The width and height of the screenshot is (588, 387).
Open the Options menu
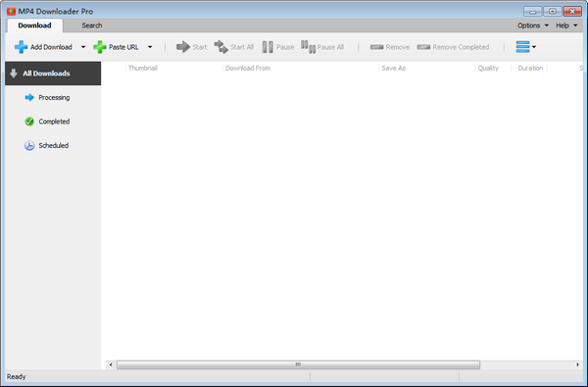pos(533,25)
